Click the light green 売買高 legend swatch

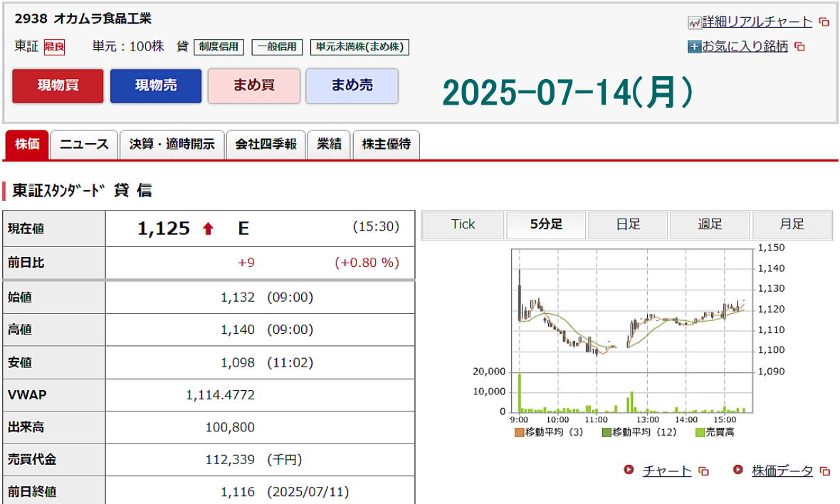tap(700, 432)
